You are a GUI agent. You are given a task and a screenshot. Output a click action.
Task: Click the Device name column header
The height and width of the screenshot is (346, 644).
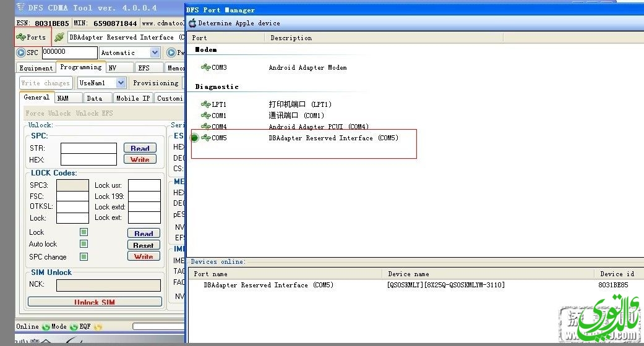click(x=489, y=274)
